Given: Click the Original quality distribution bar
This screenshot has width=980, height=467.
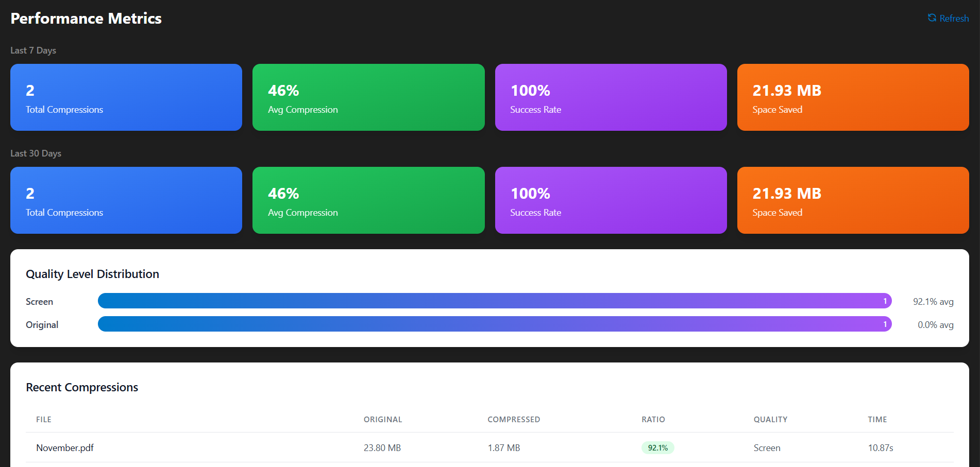Looking at the screenshot, I should click(495, 324).
